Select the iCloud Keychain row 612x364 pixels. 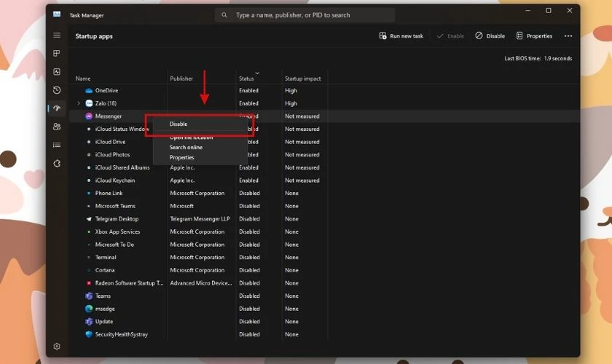pos(324,181)
